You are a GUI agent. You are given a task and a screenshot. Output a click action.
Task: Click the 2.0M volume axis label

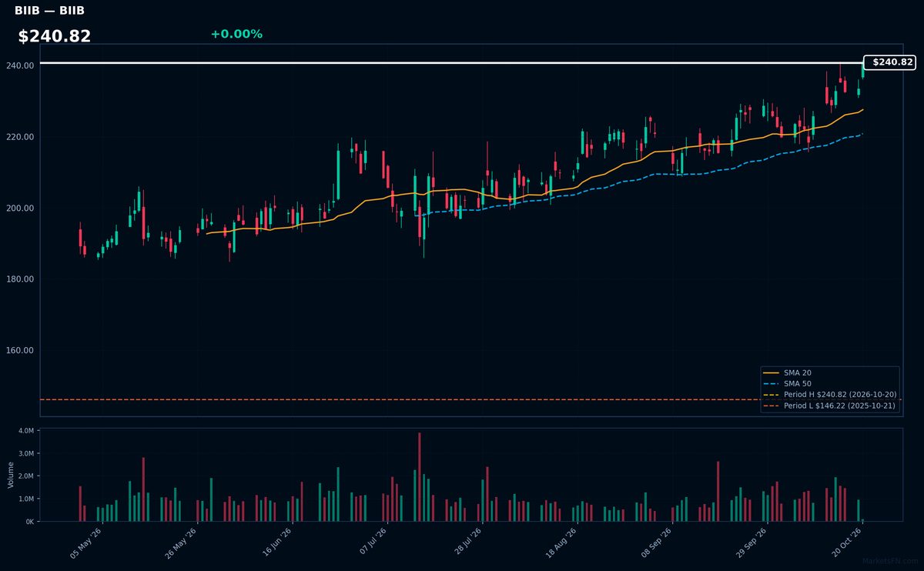25,476
